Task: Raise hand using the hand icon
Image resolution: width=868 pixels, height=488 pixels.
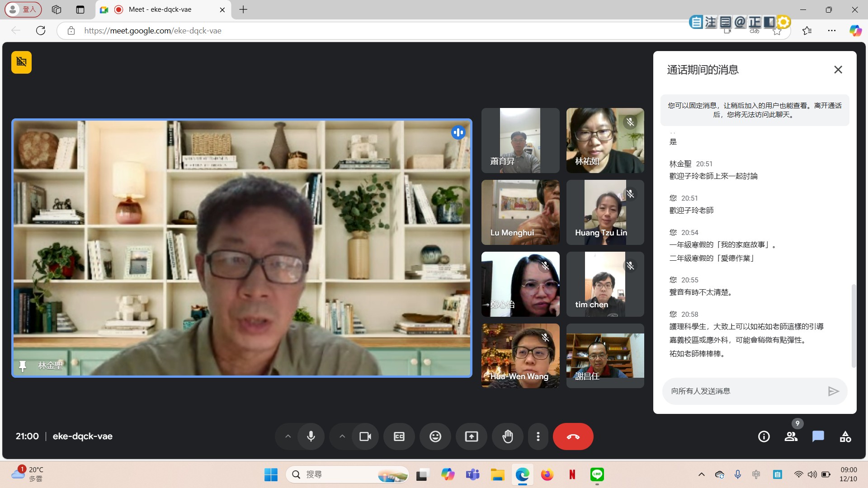Action: (x=508, y=436)
